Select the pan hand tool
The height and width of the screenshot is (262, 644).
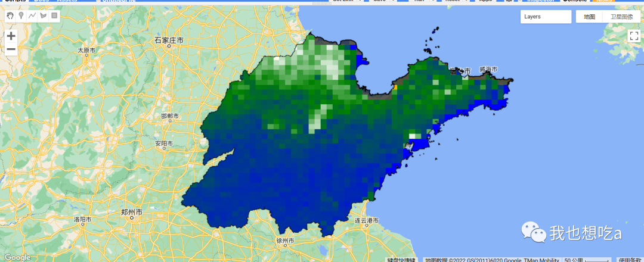pos(10,16)
